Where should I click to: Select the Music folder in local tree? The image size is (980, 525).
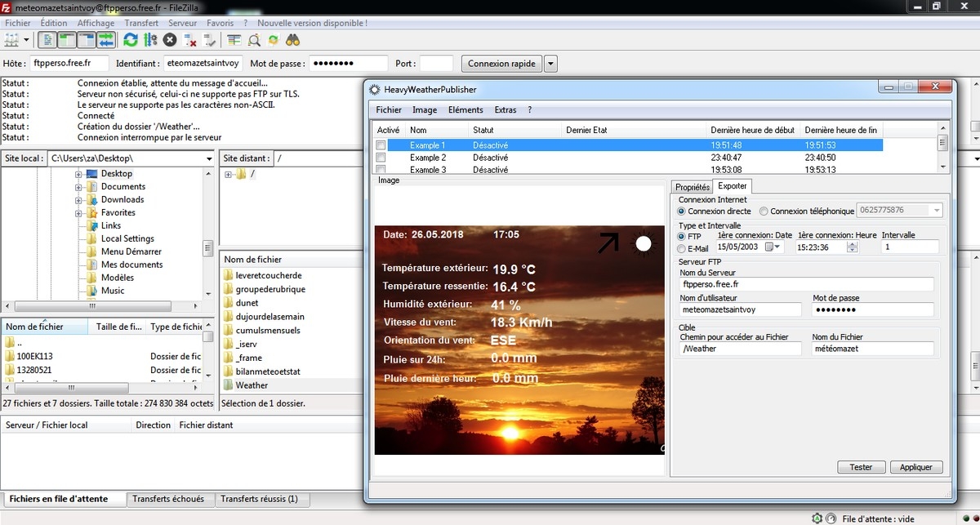[x=113, y=291]
